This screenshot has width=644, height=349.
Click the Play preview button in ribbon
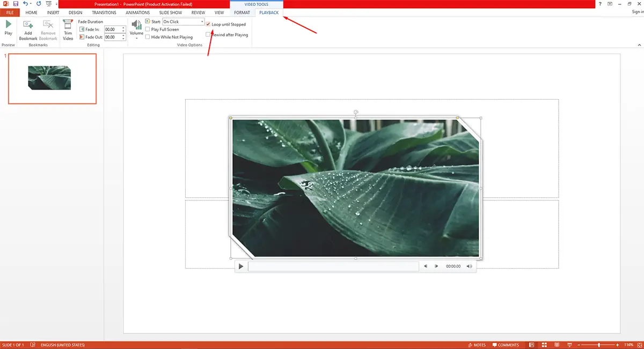(x=8, y=27)
